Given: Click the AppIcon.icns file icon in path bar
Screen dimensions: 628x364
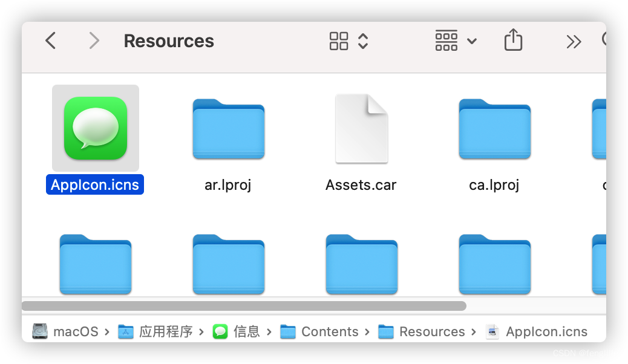Looking at the screenshot, I should (x=492, y=331).
